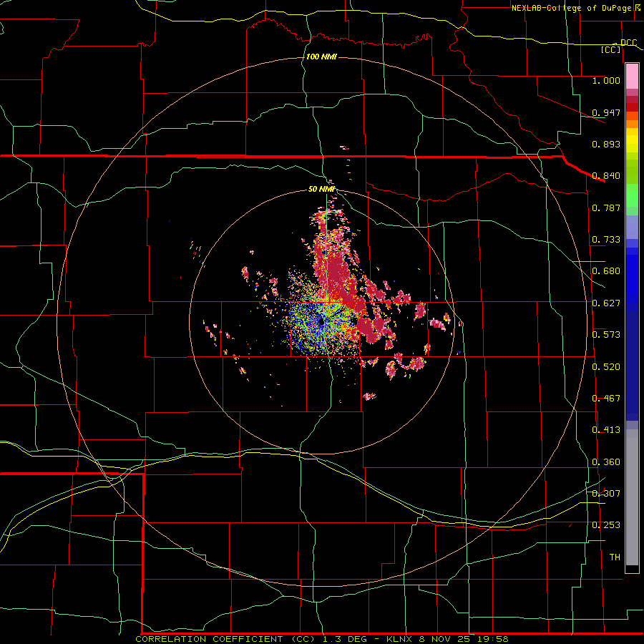Viewport: 644px width, 644px height.
Task: Click the 0.627 scale value
Action: (606, 303)
